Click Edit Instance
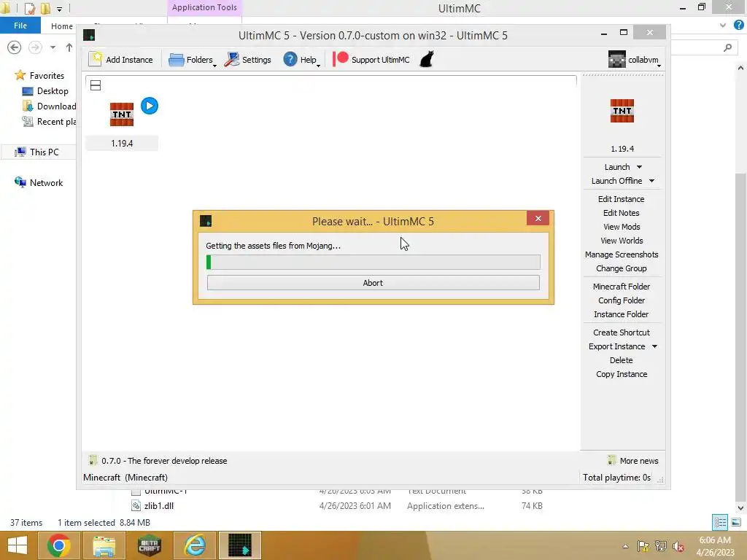 pos(622,199)
